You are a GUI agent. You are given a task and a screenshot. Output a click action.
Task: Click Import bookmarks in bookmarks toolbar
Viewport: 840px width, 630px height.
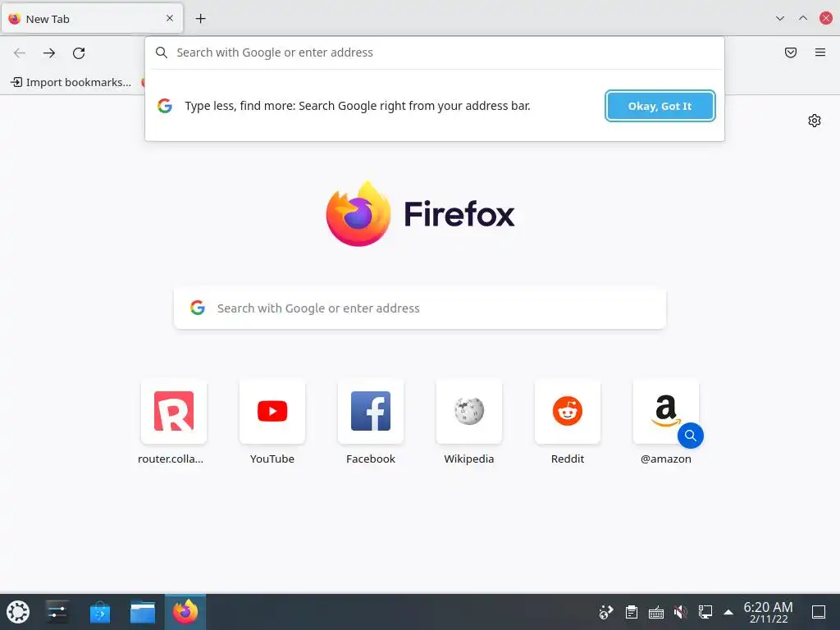71,82
